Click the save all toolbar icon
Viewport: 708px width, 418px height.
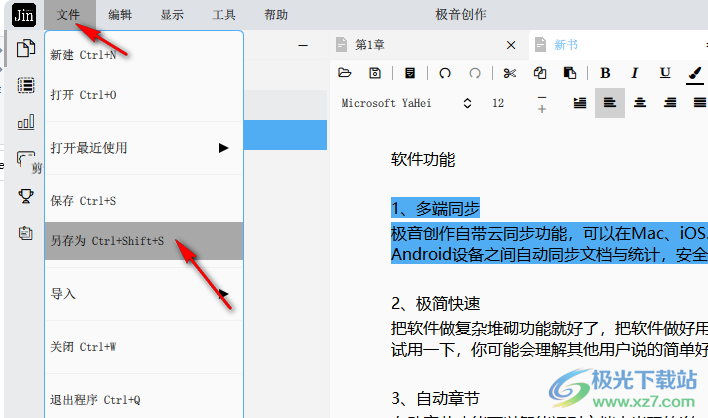coord(410,73)
